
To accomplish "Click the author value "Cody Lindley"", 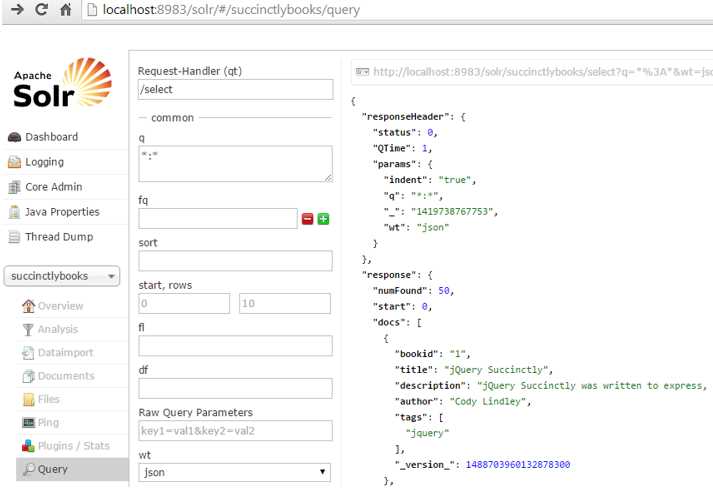I will point(488,402).
